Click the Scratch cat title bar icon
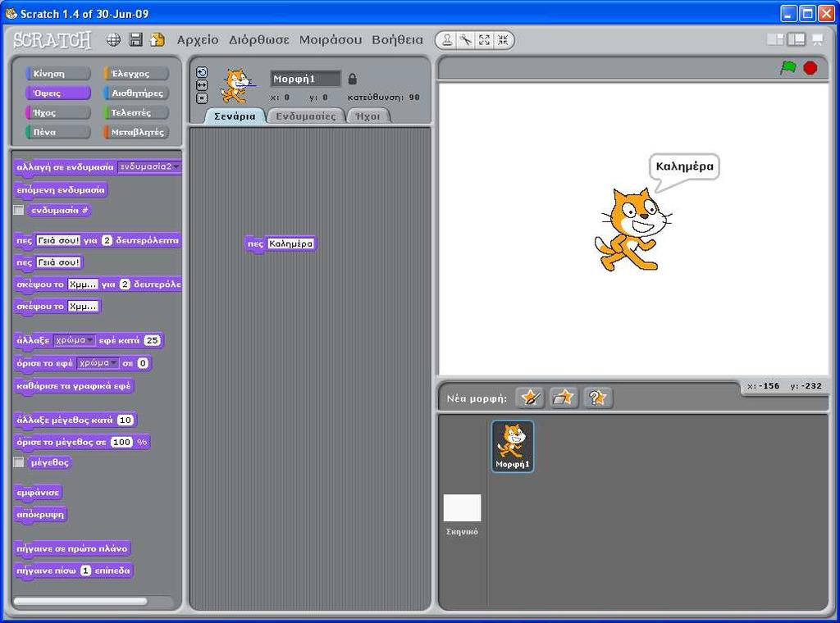Viewport: 840px width, 623px height. pos(11,13)
